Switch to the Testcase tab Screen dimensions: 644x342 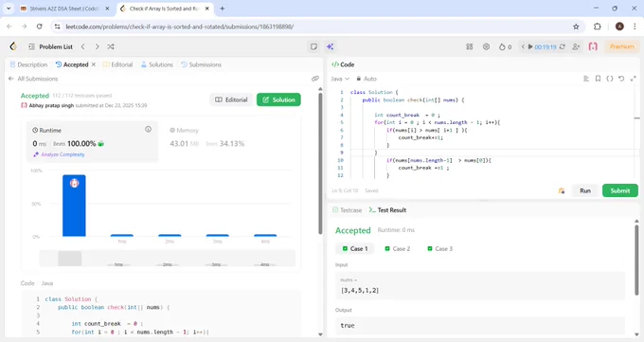pos(347,210)
